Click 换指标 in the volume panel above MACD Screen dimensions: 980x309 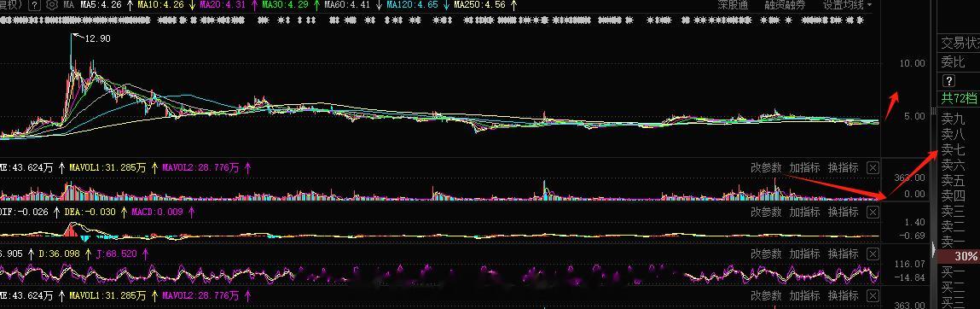click(844, 167)
